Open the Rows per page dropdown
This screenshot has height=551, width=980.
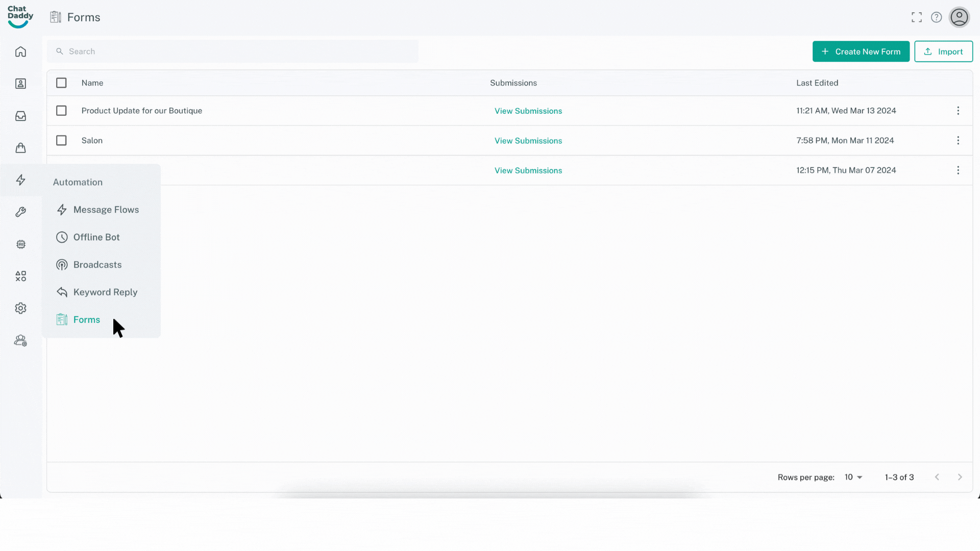pyautogui.click(x=853, y=477)
